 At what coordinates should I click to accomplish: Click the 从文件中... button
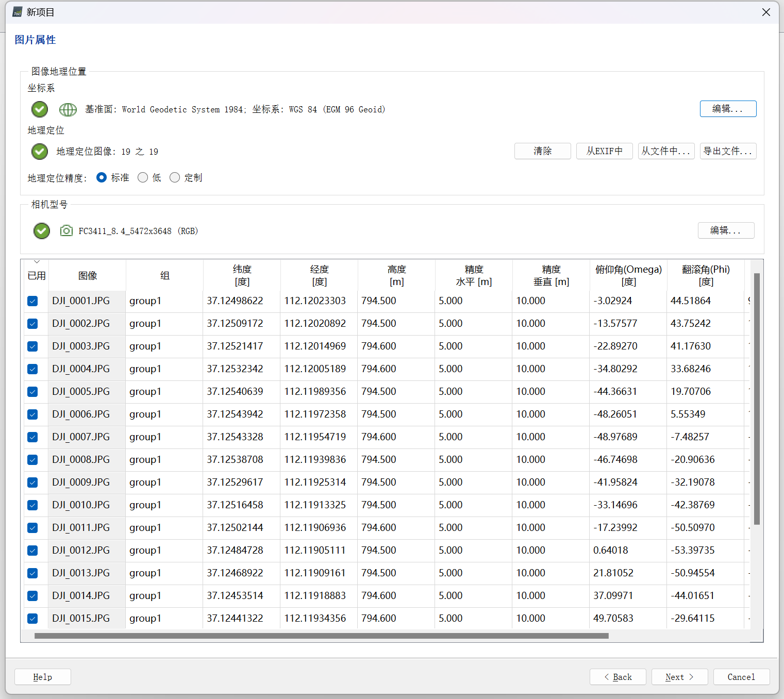[666, 151]
